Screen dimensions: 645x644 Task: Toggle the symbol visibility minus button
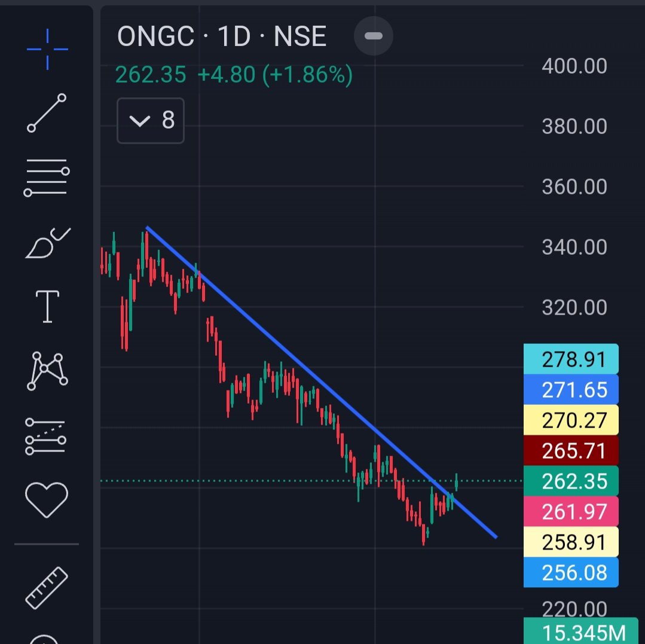(x=373, y=36)
